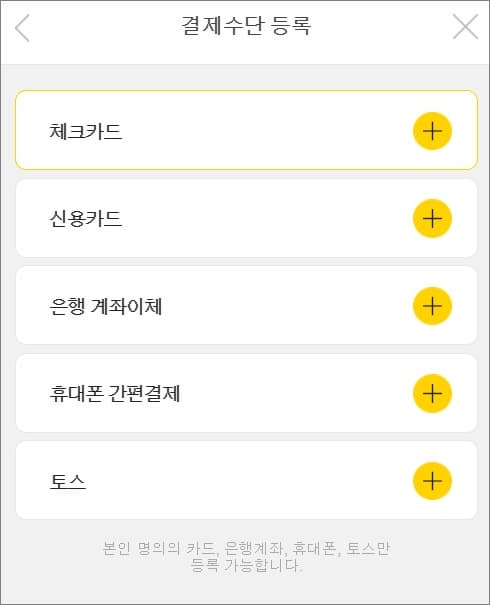The width and height of the screenshot is (490, 605).
Task: Click the 신용카드 text label
Action: [x=86, y=219]
